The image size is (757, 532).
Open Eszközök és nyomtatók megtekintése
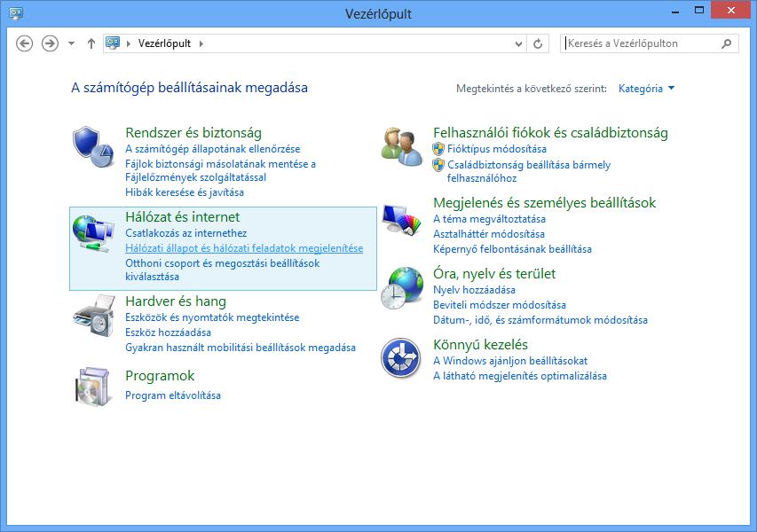tap(212, 317)
